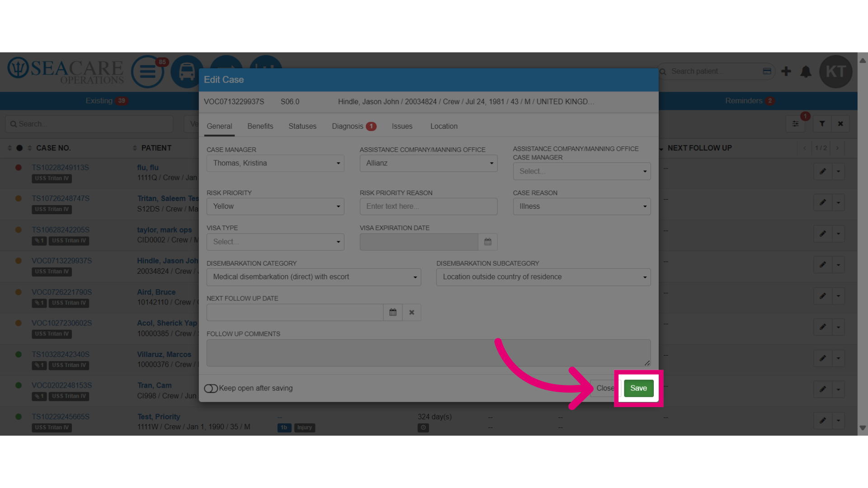Click the SeaCare Operations logo
The height and width of the screenshot is (488, 868).
tap(66, 71)
